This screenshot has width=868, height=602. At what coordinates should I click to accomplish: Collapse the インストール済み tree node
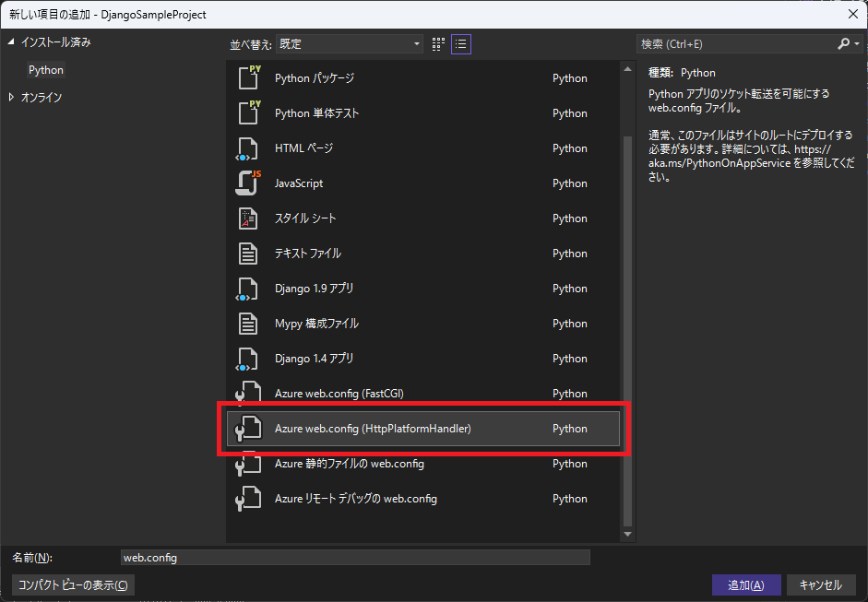click(x=12, y=42)
